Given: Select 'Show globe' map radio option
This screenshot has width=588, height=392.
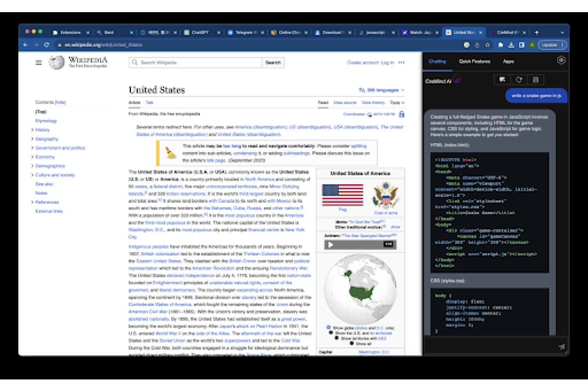Looking at the screenshot, I should point(328,327).
